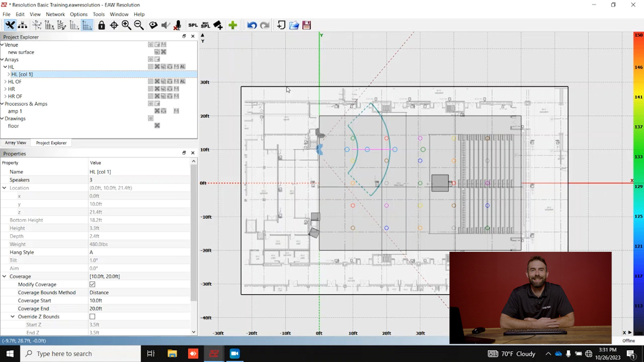The height and width of the screenshot is (362, 644).
Task: Collapse the Venue tree node
Action: 2,45
